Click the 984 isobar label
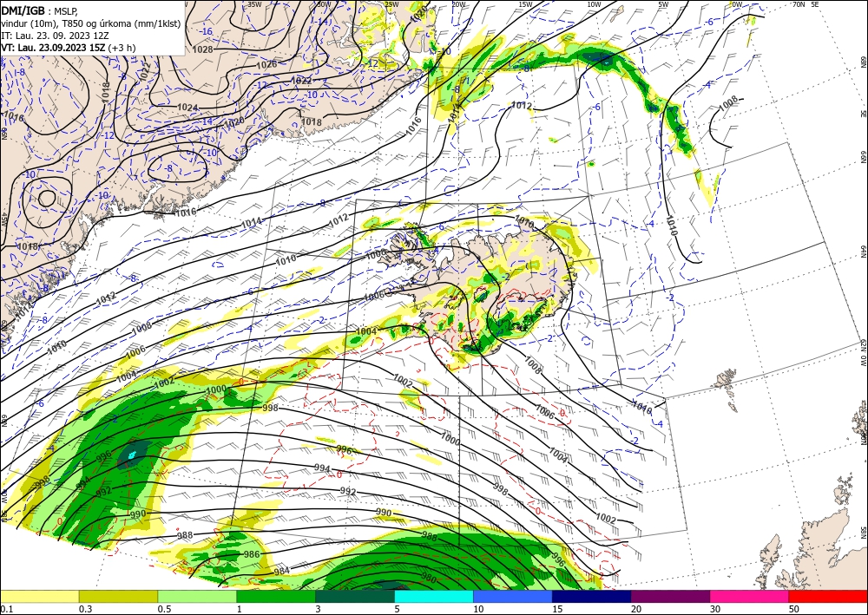868x615 pixels. pyautogui.click(x=281, y=571)
